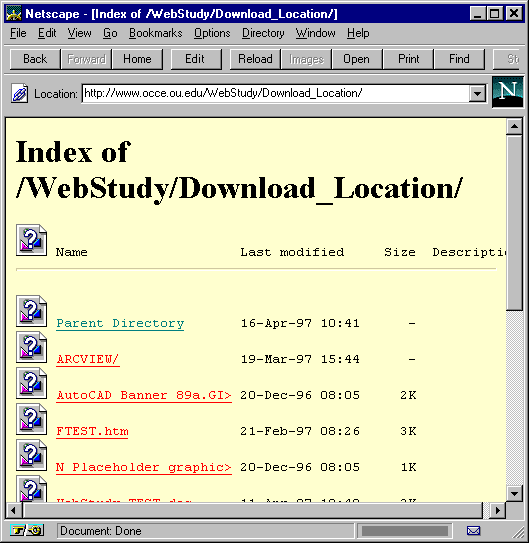Click the Forward toolbar button
Screen dimensions: 529x543
coord(86,59)
